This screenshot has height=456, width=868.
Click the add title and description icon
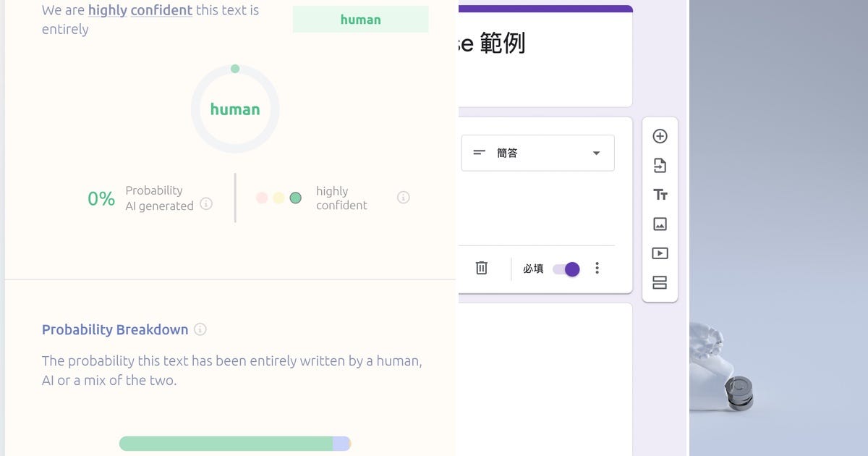click(x=660, y=194)
